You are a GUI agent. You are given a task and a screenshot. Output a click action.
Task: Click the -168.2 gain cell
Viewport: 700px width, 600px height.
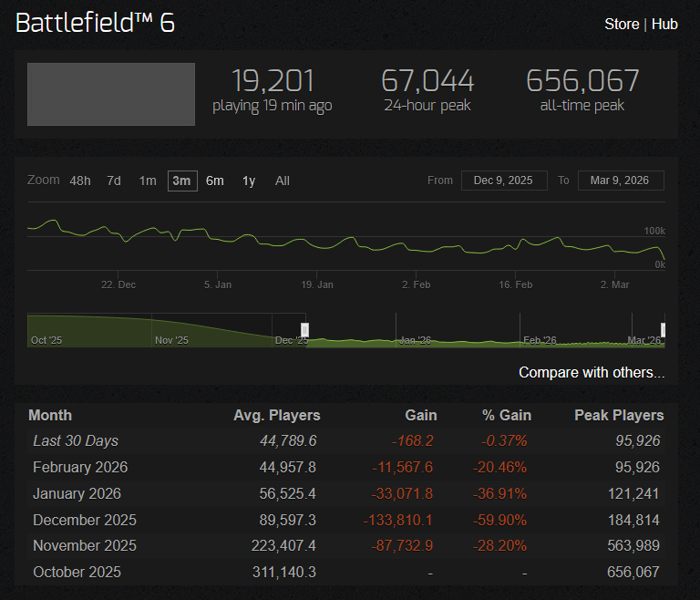coord(412,441)
